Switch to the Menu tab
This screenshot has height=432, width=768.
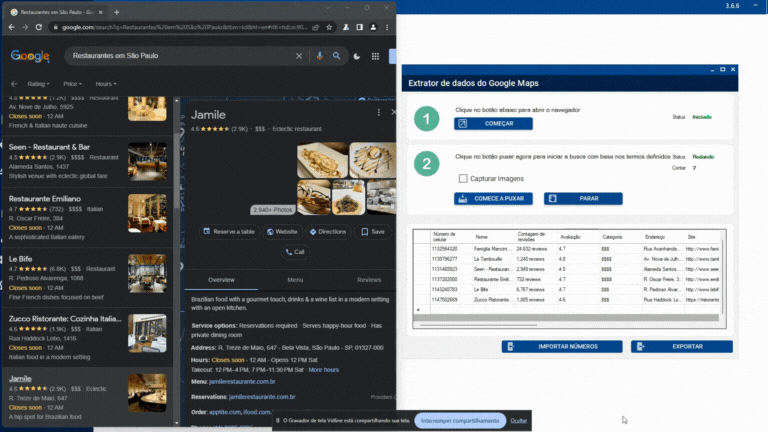click(295, 280)
